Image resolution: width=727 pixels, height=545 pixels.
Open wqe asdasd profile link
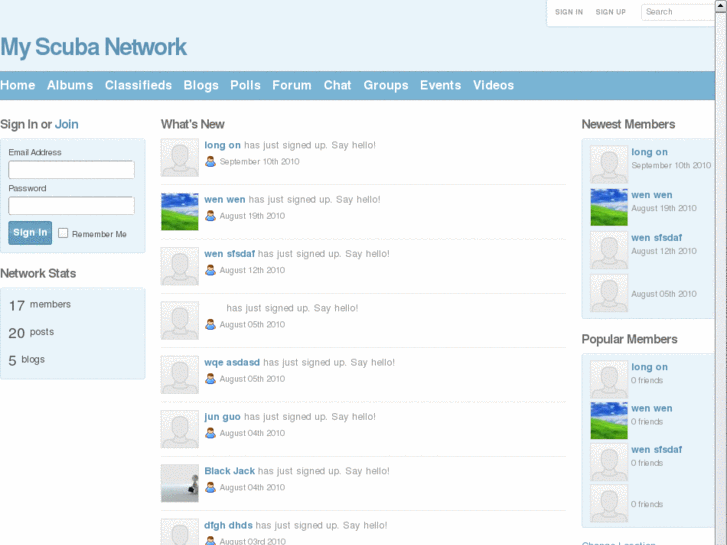pos(232,362)
